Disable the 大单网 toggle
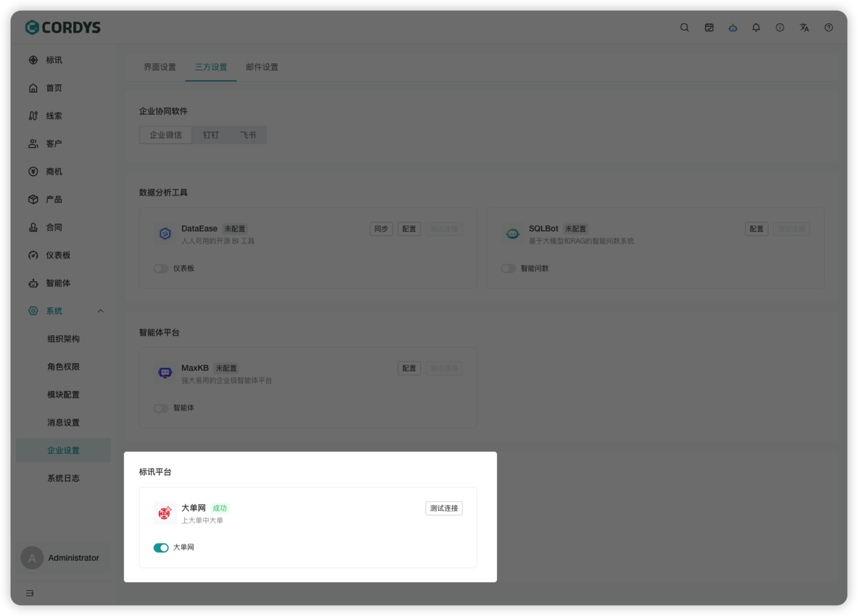This screenshot has width=858, height=616. click(x=161, y=547)
